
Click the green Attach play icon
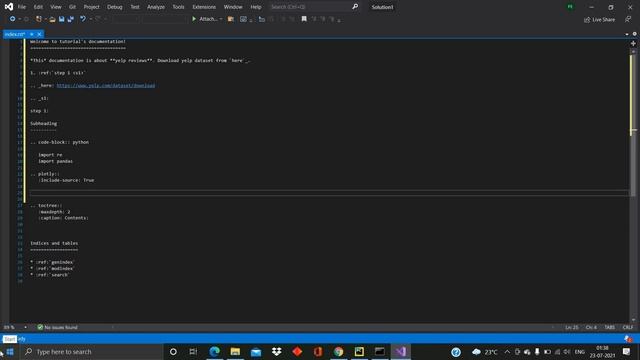point(194,19)
